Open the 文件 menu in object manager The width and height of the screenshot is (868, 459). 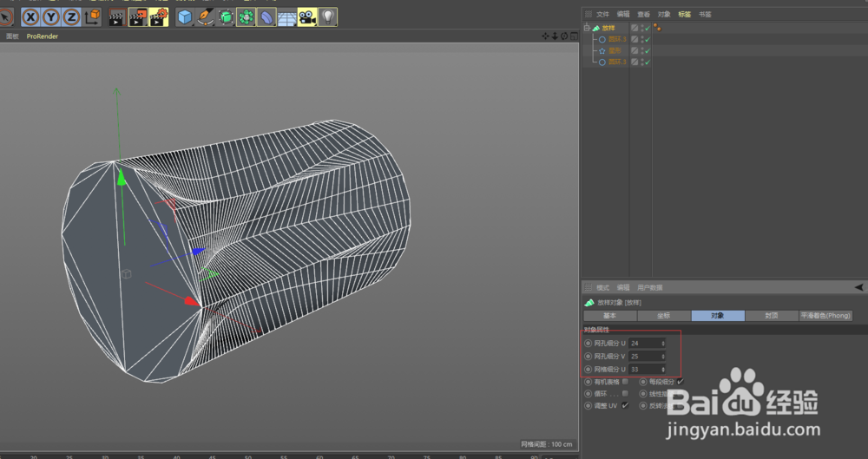602,14
